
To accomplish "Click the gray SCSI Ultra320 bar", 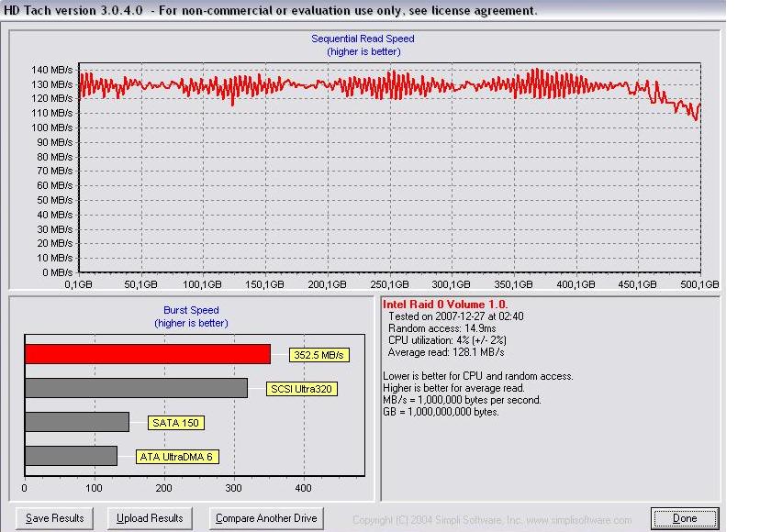I will coord(136,388).
